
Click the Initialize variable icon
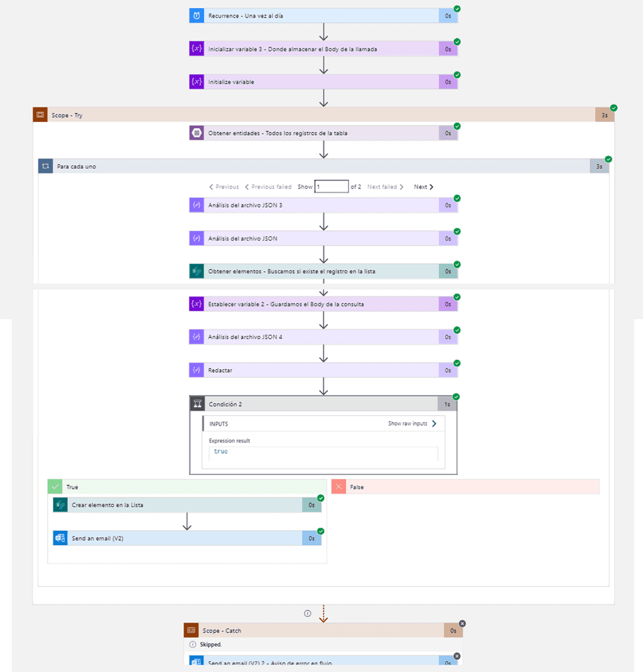point(197,82)
